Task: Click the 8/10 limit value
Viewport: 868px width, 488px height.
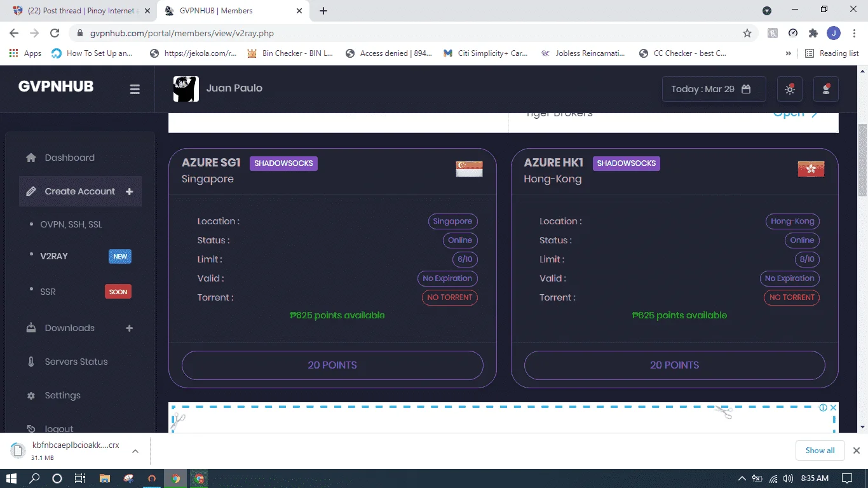Action: [807, 259]
